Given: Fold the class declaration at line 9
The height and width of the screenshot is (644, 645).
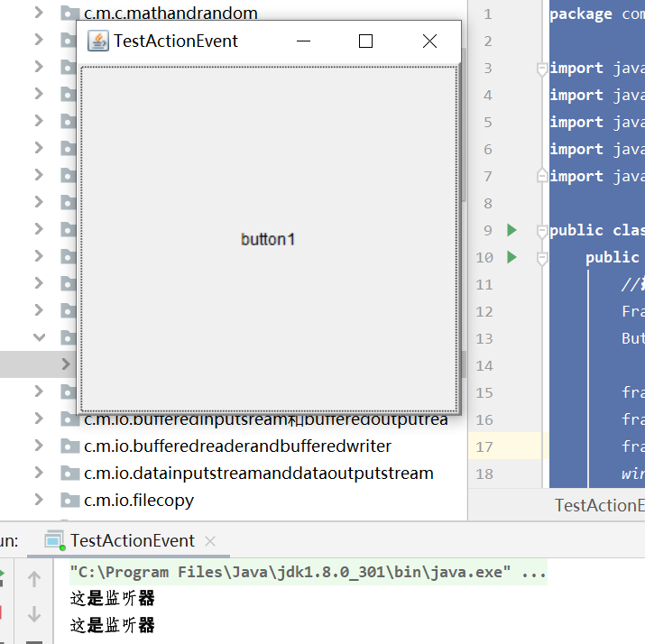Looking at the screenshot, I should coord(542,231).
